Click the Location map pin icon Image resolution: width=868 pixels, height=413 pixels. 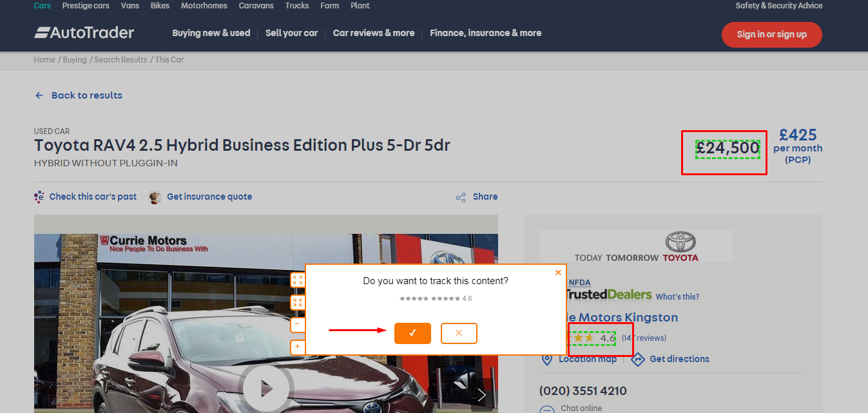click(547, 360)
